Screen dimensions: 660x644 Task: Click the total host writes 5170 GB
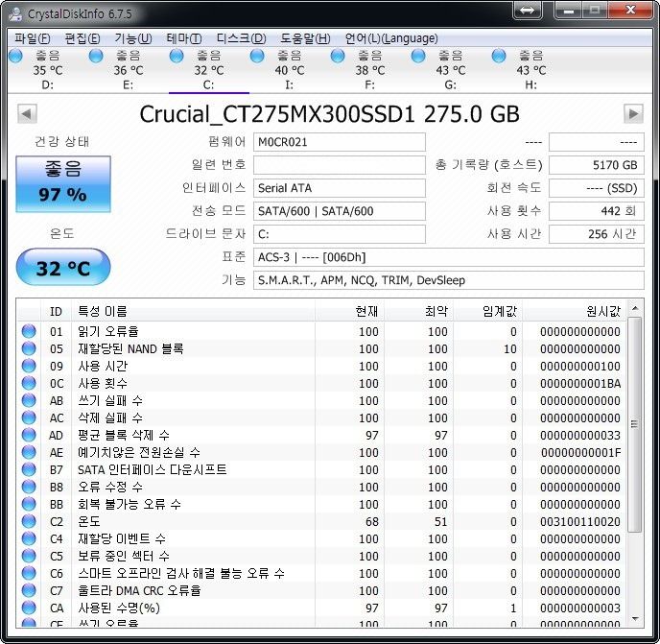597,165
